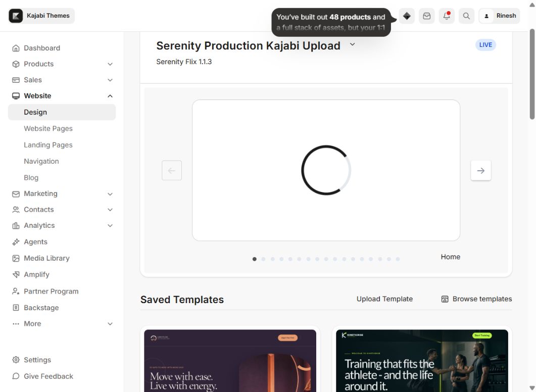Screen dimensions: 536x392
Task: Open the diamond upgrade icon
Action: (407, 16)
